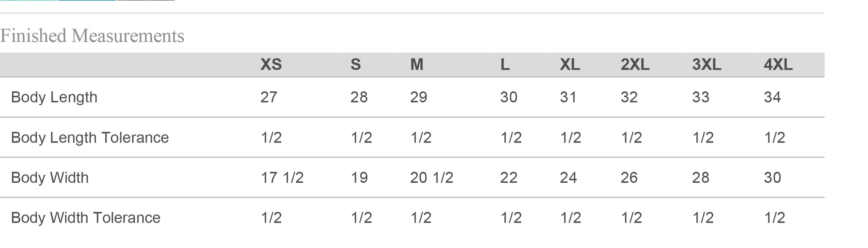
Task: Click Body Width value 30 for 4XL
Action: (x=772, y=177)
